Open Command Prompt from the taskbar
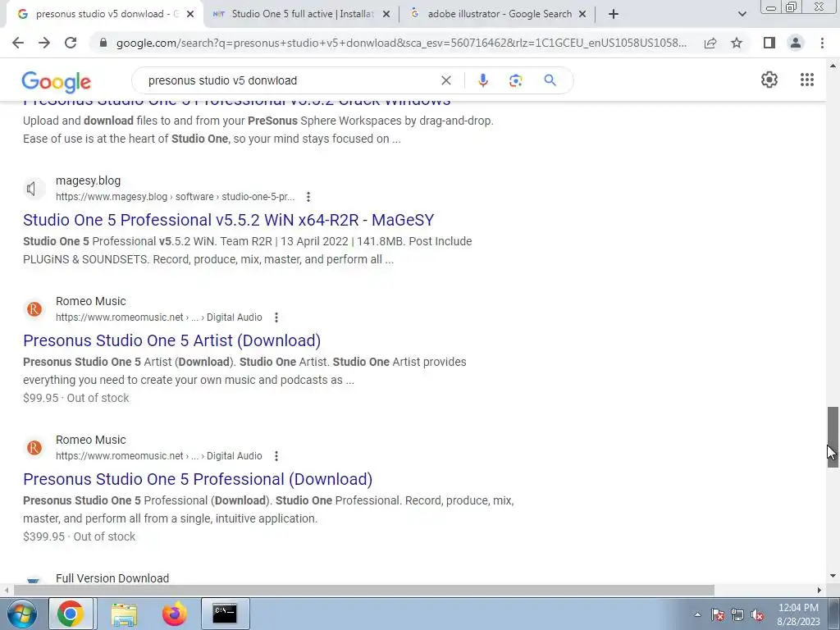The height and width of the screenshot is (630, 840). click(x=225, y=614)
